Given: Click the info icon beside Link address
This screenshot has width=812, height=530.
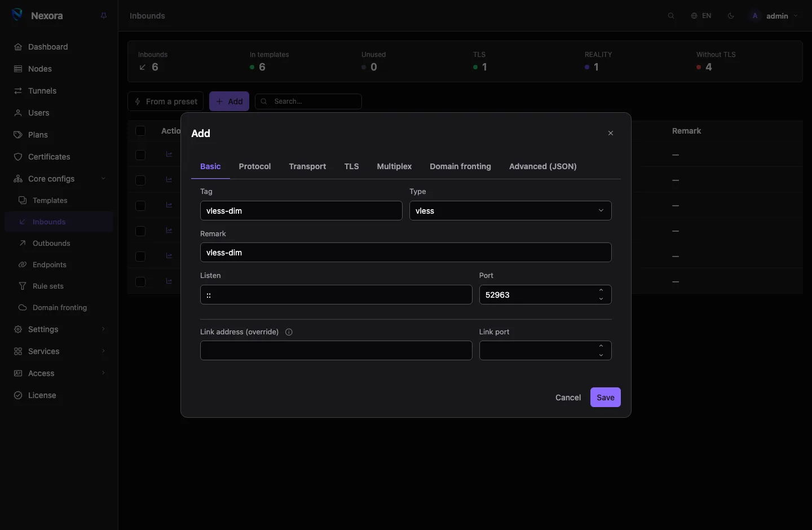Looking at the screenshot, I should (x=289, y=332).
